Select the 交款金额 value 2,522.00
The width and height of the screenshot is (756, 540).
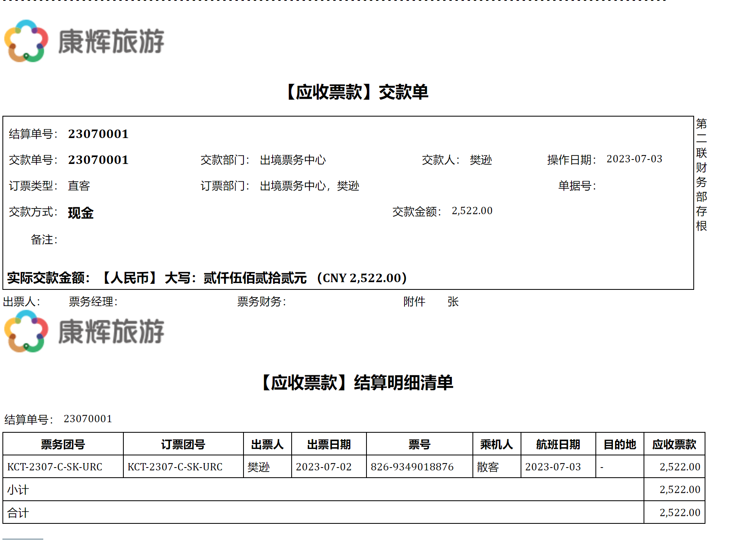[472, 211]
